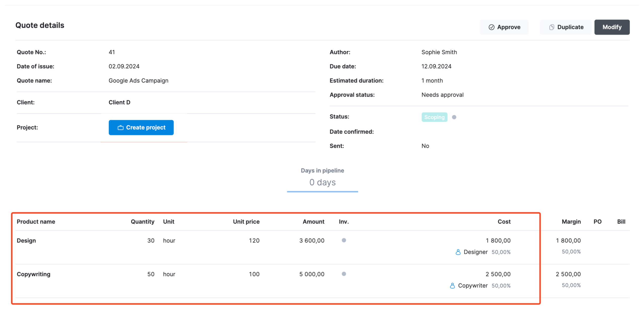Click the Copywriter person icon

[452, 286]
